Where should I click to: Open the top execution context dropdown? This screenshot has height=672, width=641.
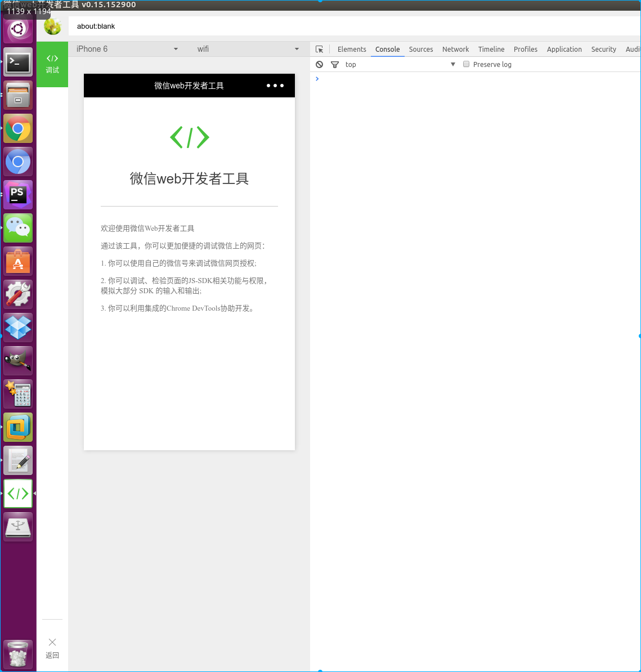(400, 64)
